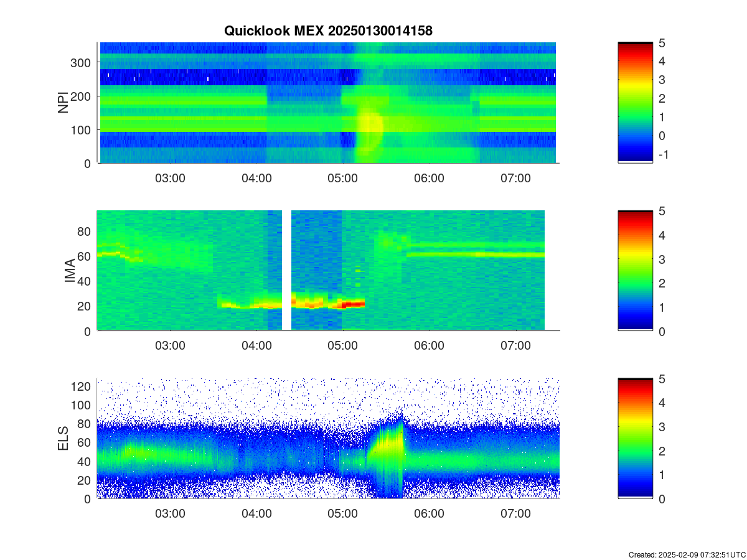This screenshot has height=560, width=747.
Task: Click the 80 tick on the ELS axis
Action: [85, 424]
